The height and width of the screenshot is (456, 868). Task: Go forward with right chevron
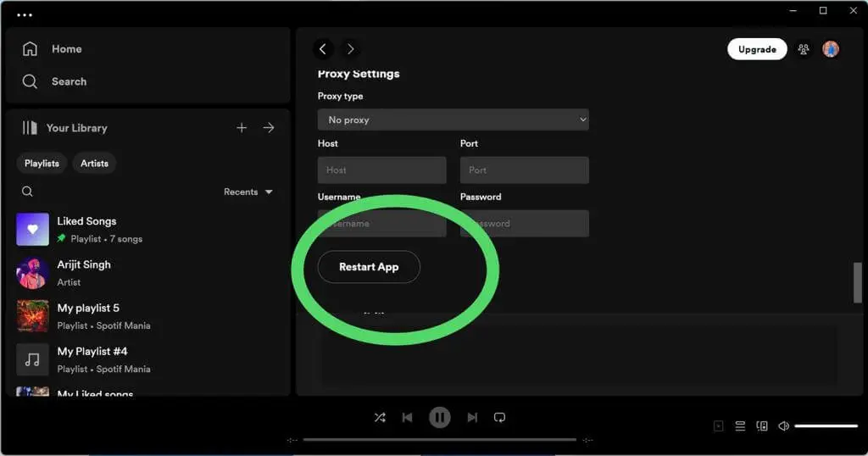pos(350,48)
